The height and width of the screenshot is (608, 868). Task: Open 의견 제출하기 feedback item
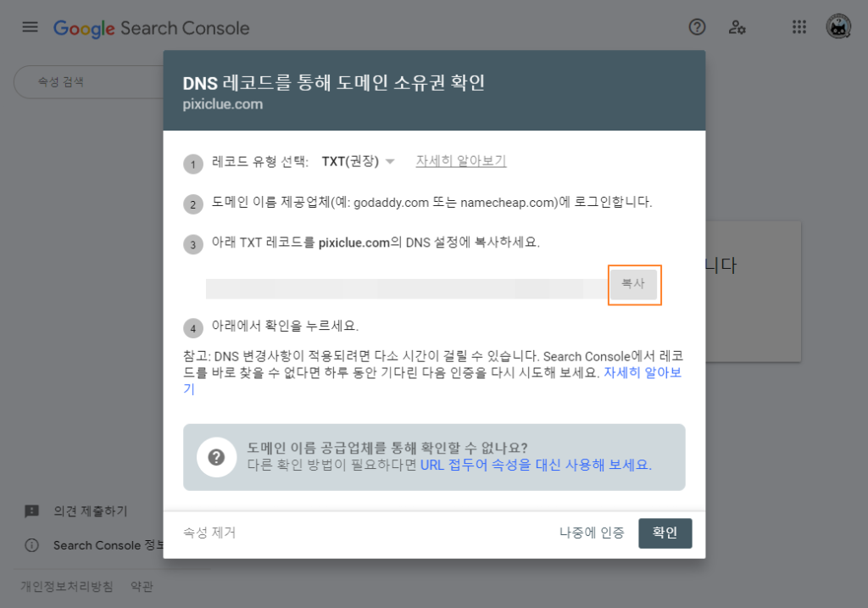(90, 510)
